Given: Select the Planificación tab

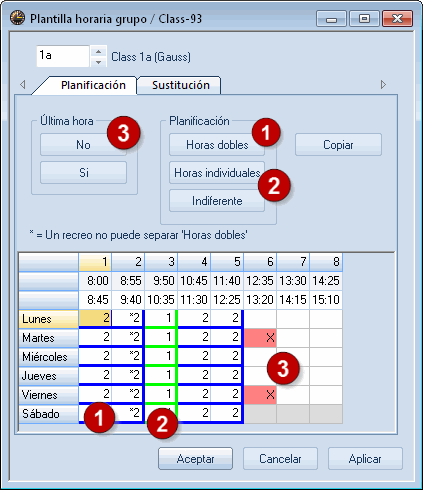Looking at the screenshot, I should 93,85.
